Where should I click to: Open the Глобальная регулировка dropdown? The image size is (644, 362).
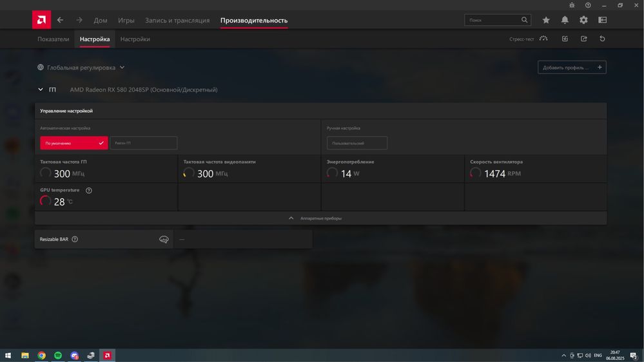(81, 67)
